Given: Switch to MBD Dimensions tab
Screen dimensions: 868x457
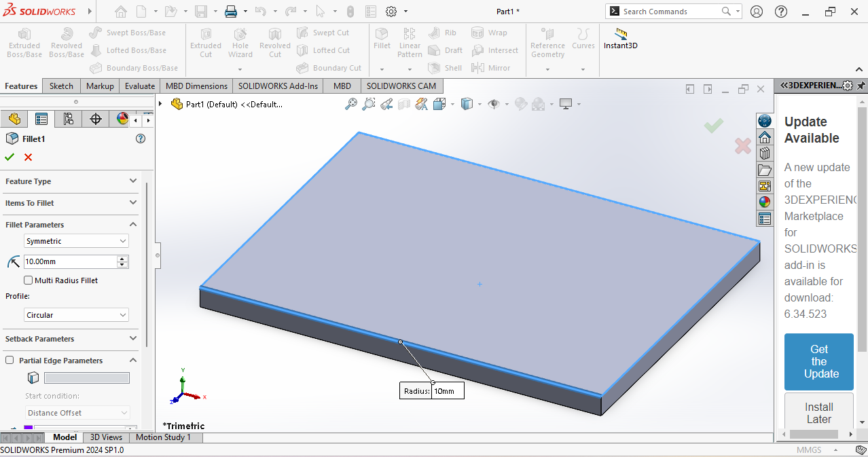Looking at the screenshot, I should 197,86.
